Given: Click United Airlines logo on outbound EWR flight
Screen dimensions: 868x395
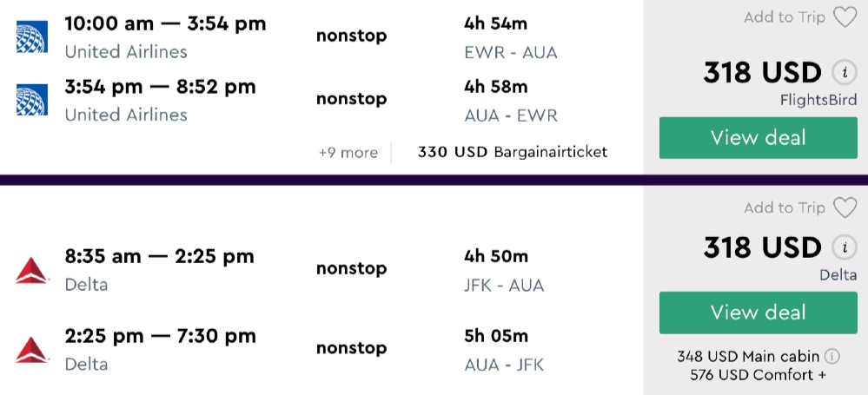Looking at the screenshot, I should click(31, 37).
